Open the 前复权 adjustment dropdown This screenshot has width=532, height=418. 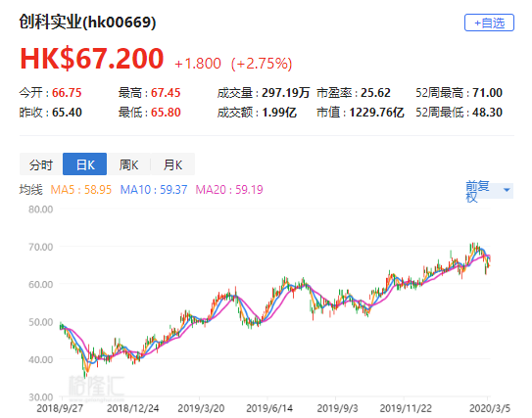click(x=489, y=191)
